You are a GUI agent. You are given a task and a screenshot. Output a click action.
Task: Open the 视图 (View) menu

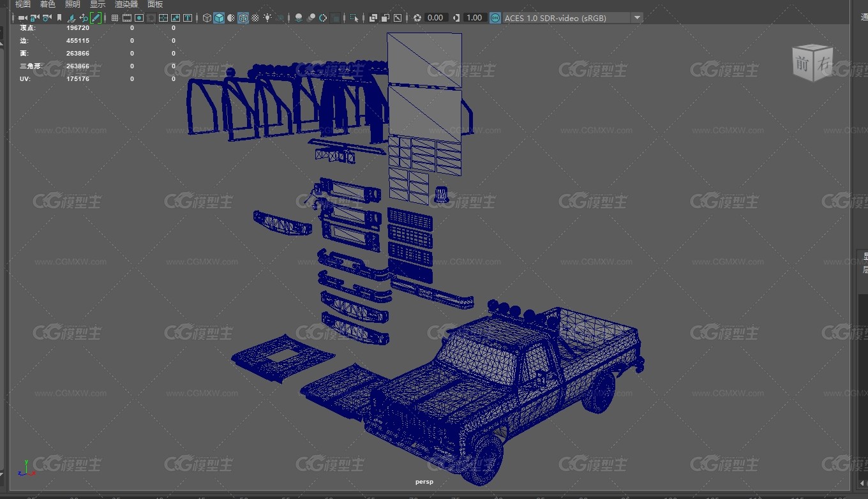pos(23,4)
